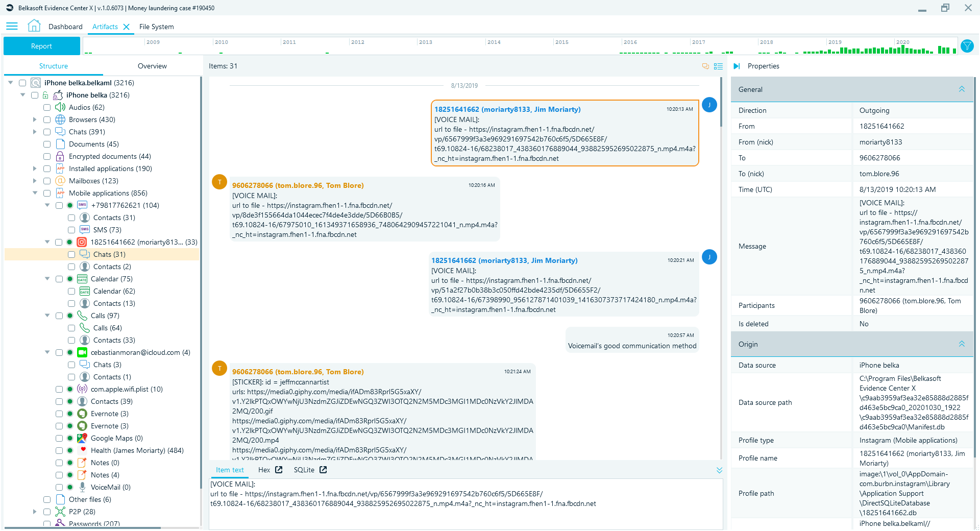Click the structure tree horizontal scrollbar

click(x=83, y=528)
